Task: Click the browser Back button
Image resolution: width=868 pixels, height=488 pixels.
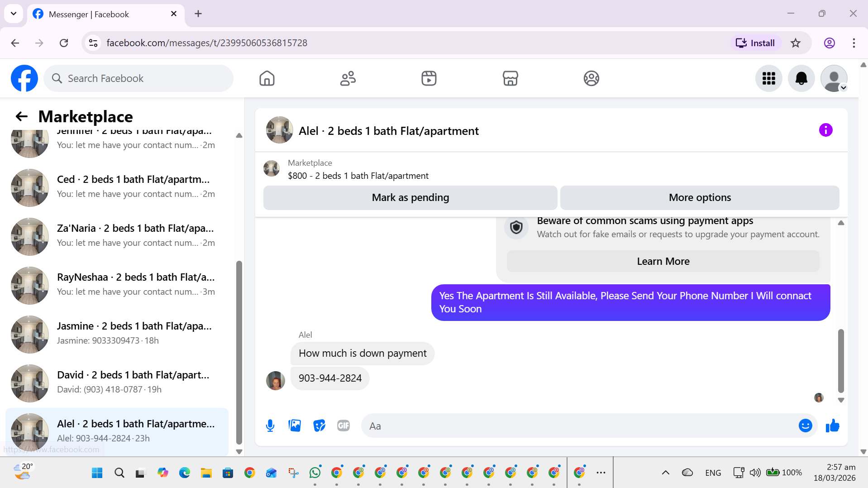Action: click(15, 43)
